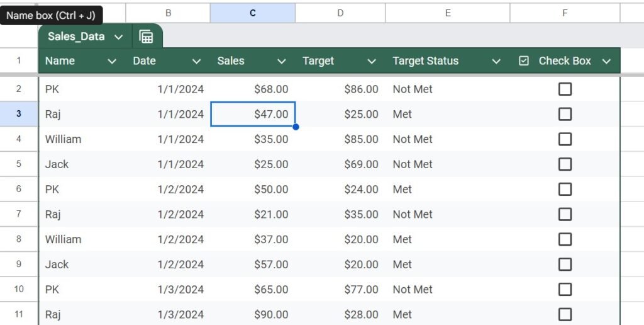Screen dimensions: 644x325
Task: Select the $85.00 target cell
Action: [340, 139]
